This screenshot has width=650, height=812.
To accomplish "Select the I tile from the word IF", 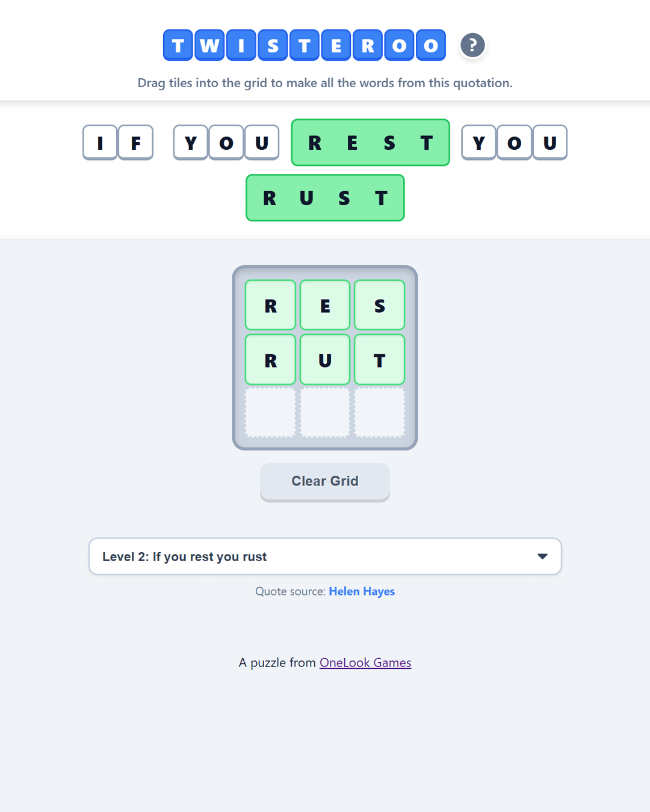I will click(x=100, y=143).
